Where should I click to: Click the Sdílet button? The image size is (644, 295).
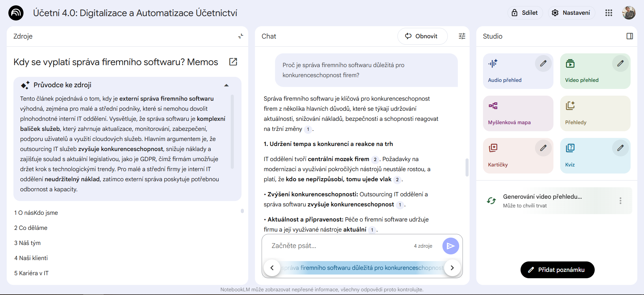click(x=525, y=13)
